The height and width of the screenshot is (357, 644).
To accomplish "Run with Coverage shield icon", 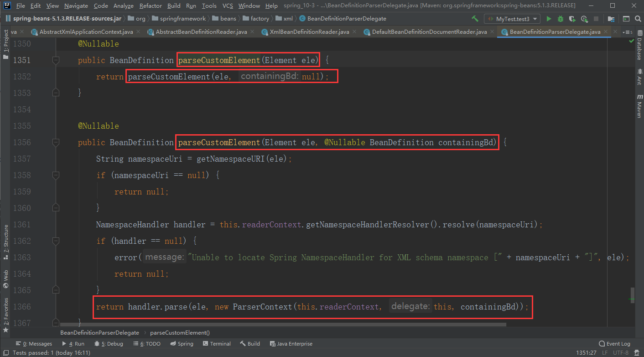I will coord(573,19).
